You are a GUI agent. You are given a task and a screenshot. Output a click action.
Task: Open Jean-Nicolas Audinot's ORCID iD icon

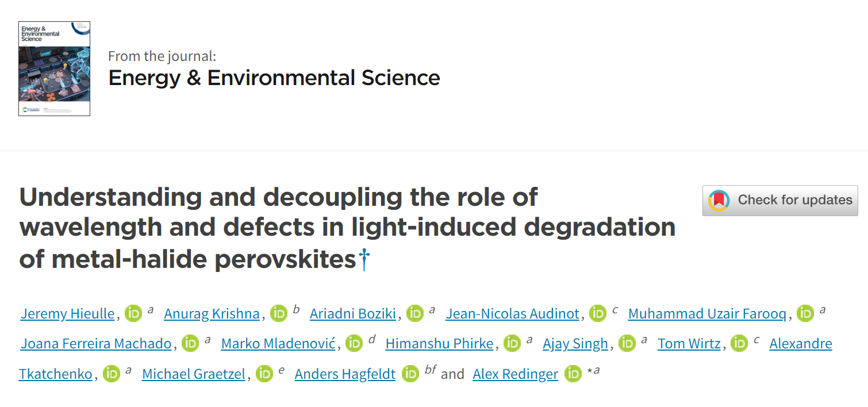(598, 313)
